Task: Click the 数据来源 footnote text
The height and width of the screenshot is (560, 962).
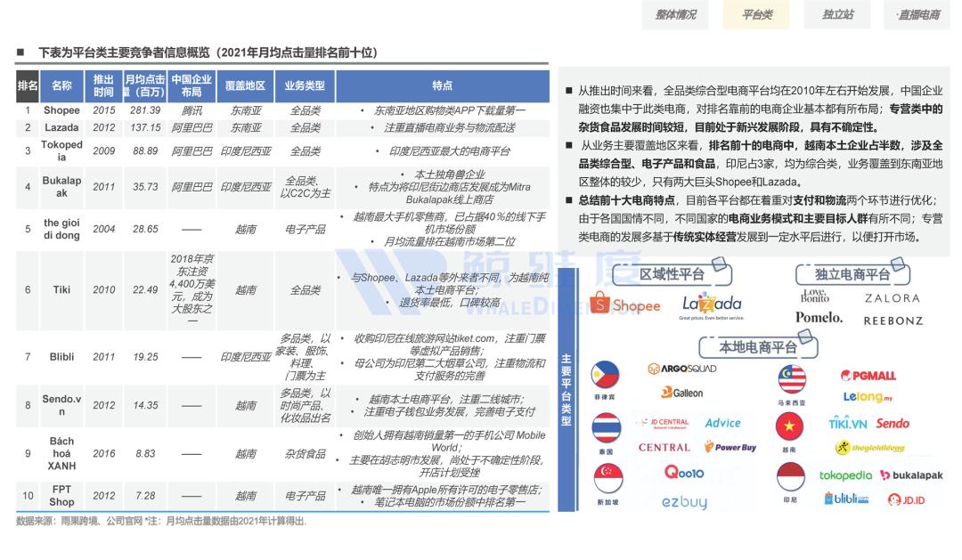Action: [x=160, y=521]
